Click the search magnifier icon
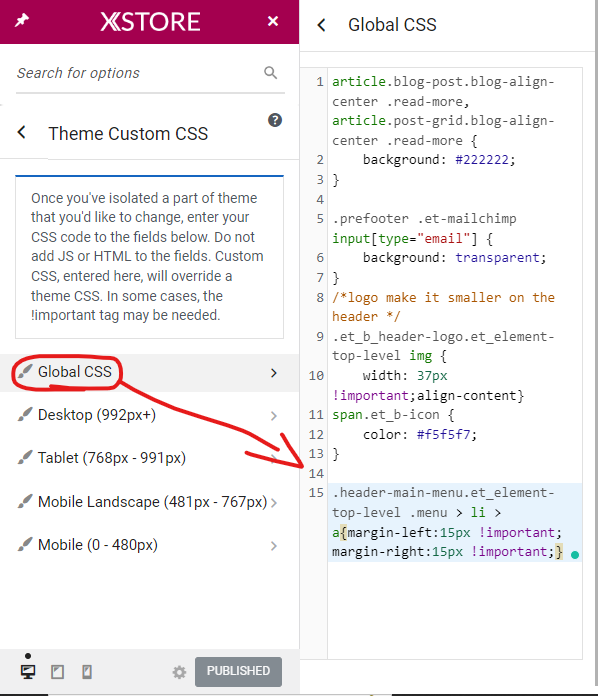 coord(270,72)
